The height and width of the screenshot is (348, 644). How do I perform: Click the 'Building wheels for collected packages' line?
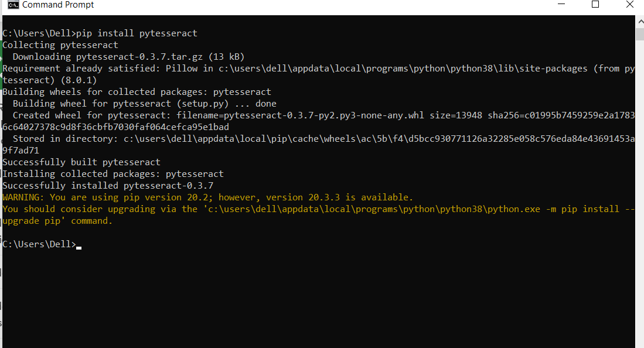137,92
